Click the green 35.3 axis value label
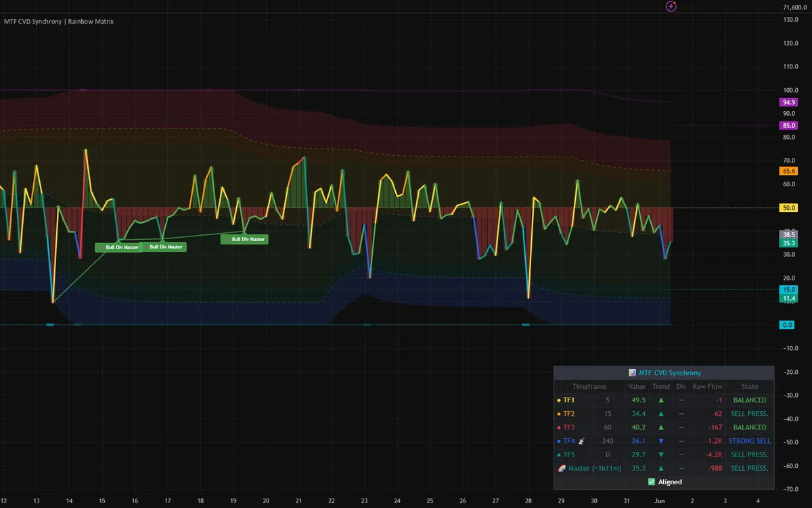The height and width of the screenshot is (508, 812). [x=788, y=243]
